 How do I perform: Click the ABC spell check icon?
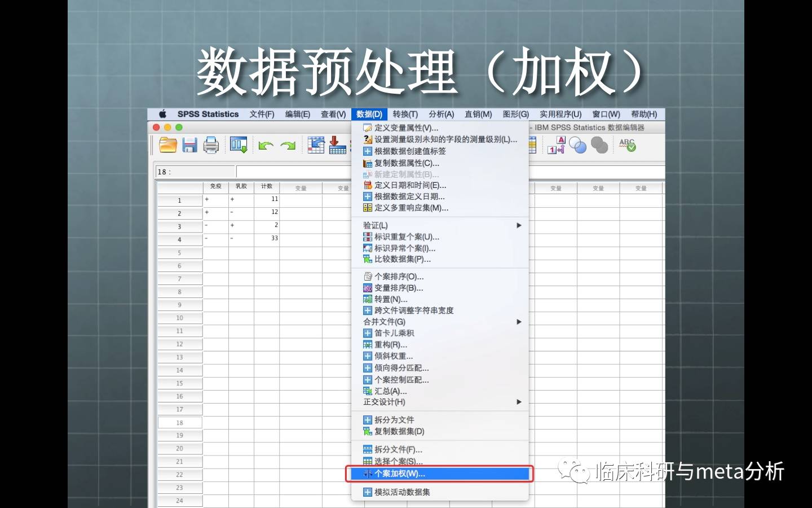pyautogui.click(x=627, y=145)
